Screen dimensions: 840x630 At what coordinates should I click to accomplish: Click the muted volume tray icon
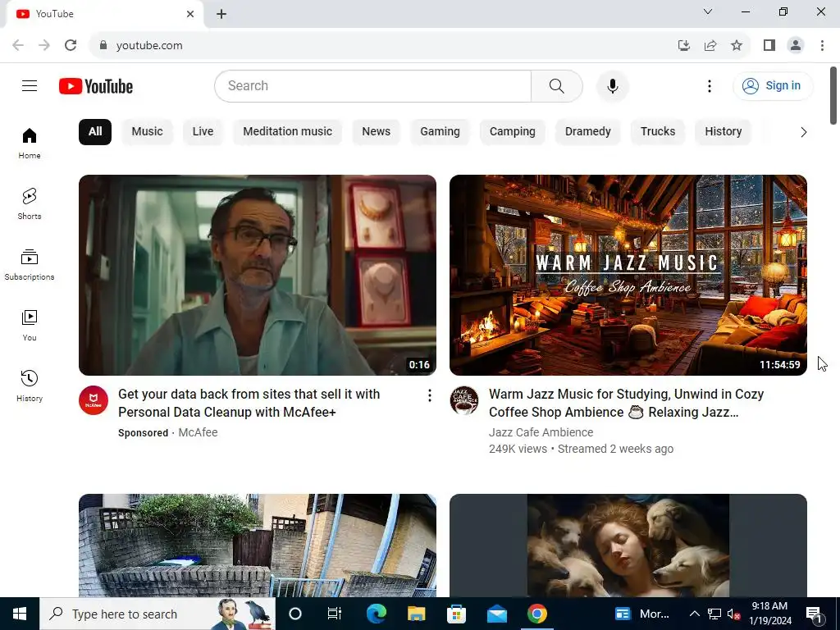(733, 614)
